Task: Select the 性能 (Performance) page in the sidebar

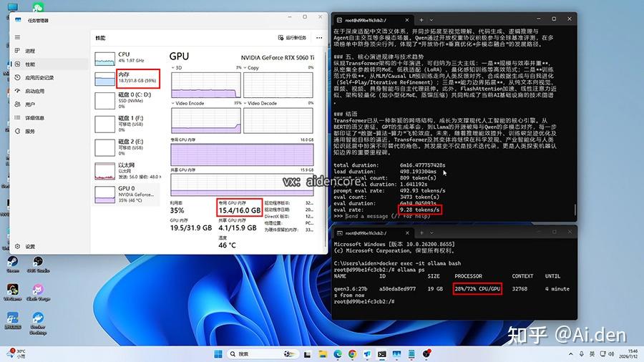Action: pyautogui.click(x=49, y=64)
